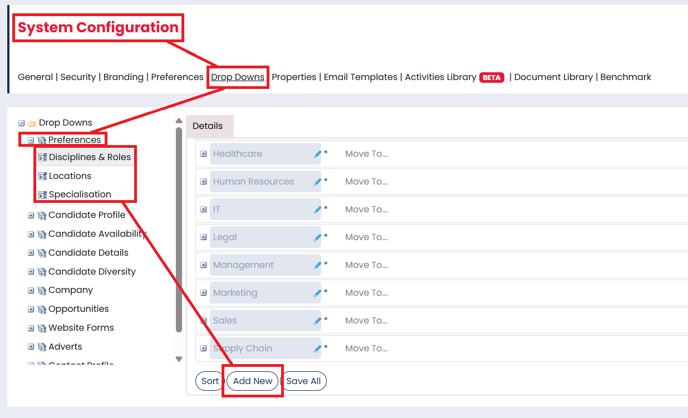The image size is (688, 418).
Task: Click the IT name field
Action: pyautogui.click(x=265, y=210)
